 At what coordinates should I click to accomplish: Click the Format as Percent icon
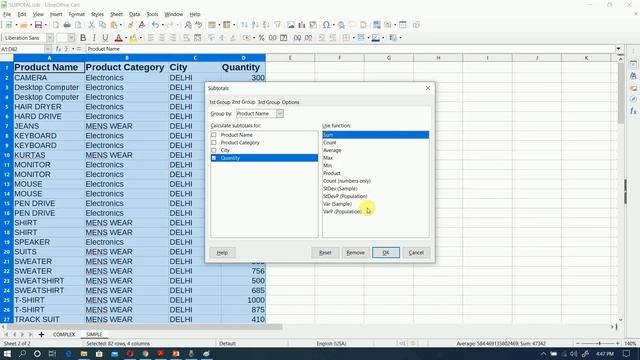click(x=261, y=38)
